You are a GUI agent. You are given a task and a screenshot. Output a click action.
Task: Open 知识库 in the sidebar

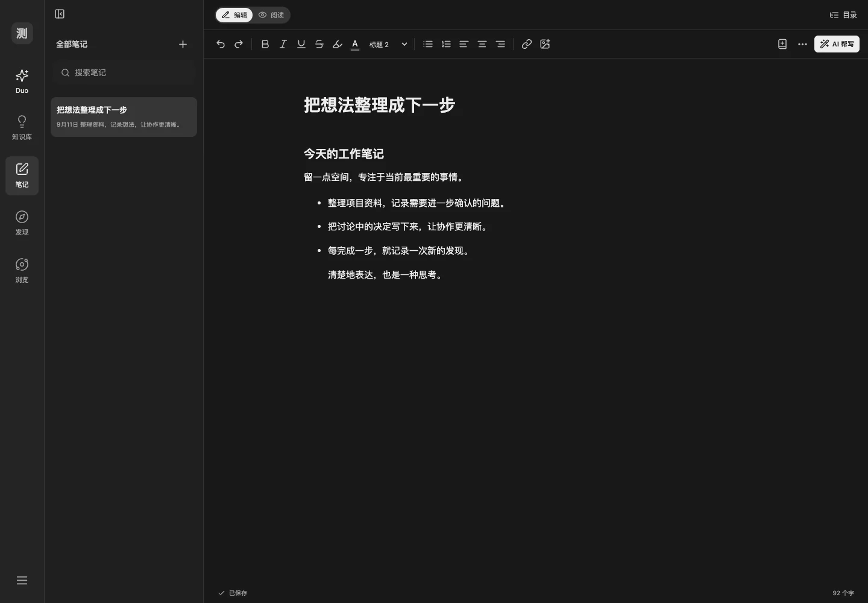click(22, 128)
